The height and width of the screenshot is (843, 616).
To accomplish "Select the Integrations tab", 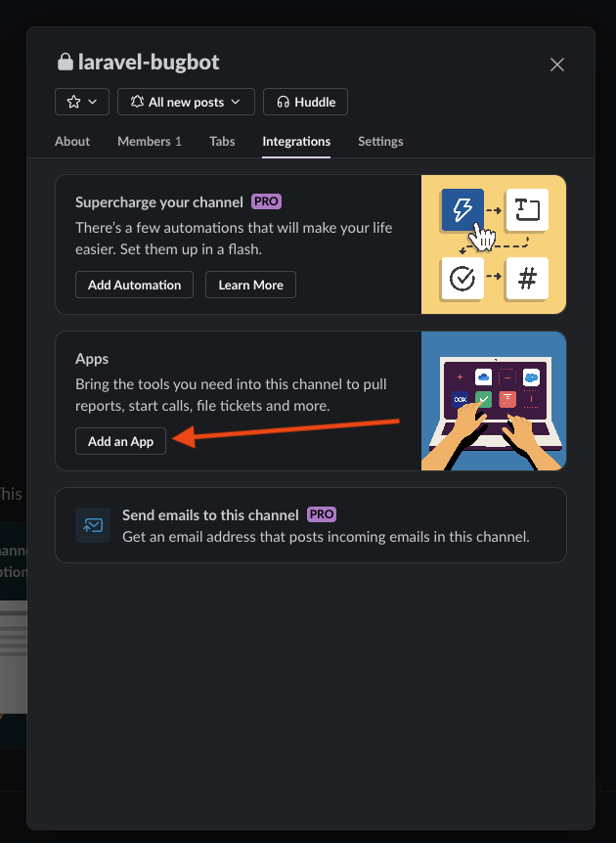I will pos(296,142).
